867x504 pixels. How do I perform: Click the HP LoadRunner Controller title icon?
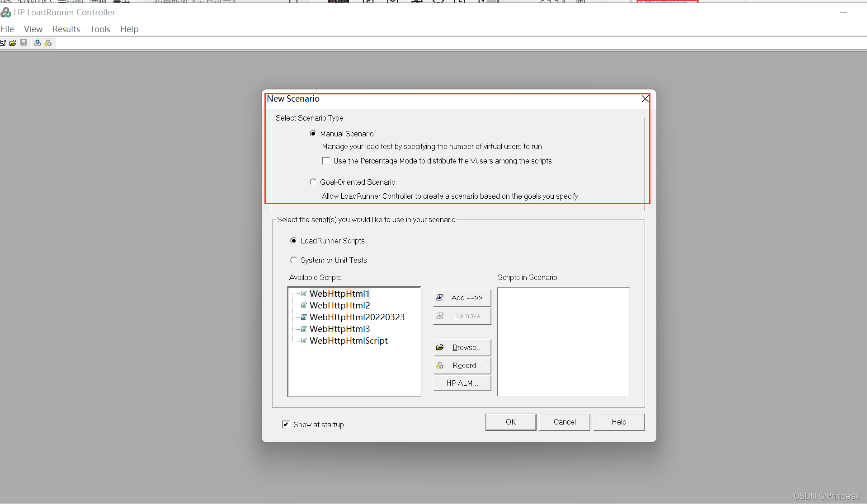tap(6, 12)
